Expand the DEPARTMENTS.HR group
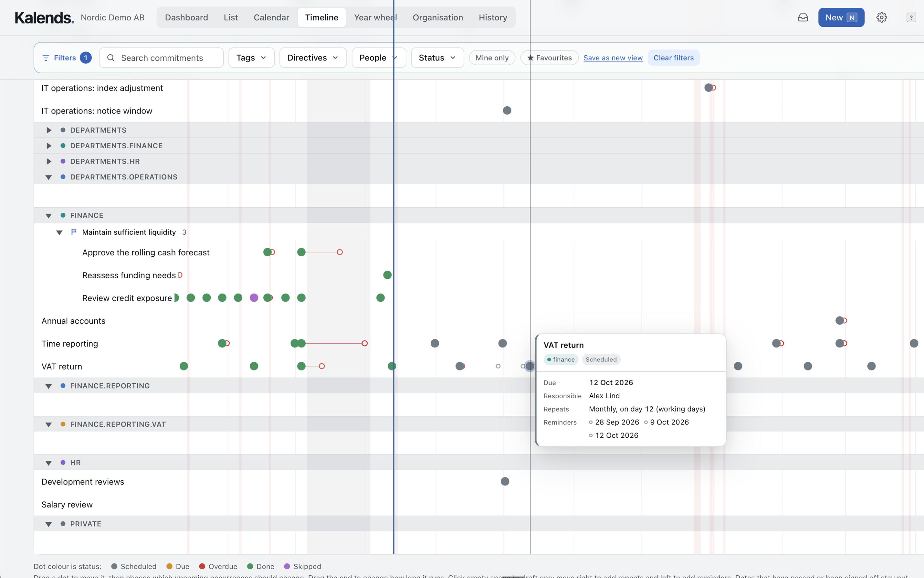The width and height of the screenshot is (924, 578). [48, 161]
